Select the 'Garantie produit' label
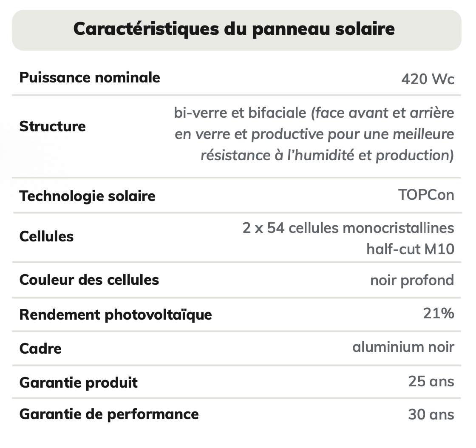The height and width of the screenshot is (448, 476). coord(79,383)
